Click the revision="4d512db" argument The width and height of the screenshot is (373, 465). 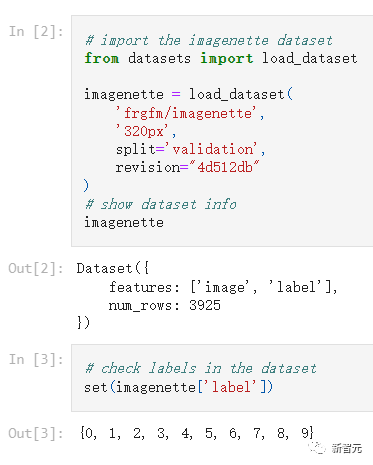[187, 167]
